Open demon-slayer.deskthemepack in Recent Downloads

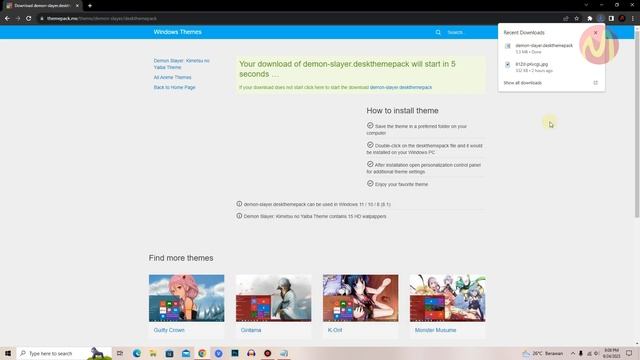tap(544, 46)
